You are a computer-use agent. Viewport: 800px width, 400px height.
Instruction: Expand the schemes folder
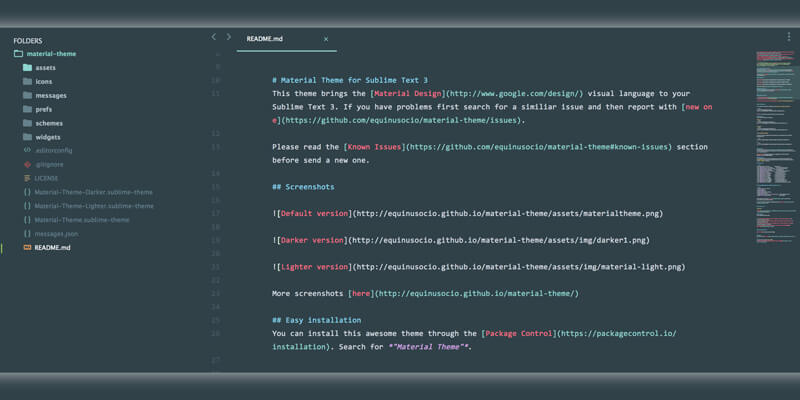(49, 123)
